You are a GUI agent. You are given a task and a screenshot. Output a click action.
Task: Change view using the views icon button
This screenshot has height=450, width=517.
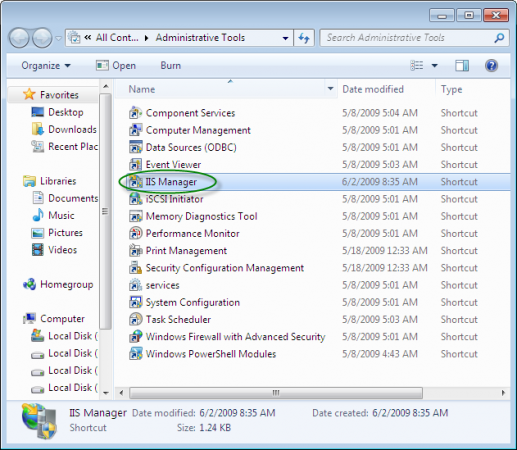417,66
